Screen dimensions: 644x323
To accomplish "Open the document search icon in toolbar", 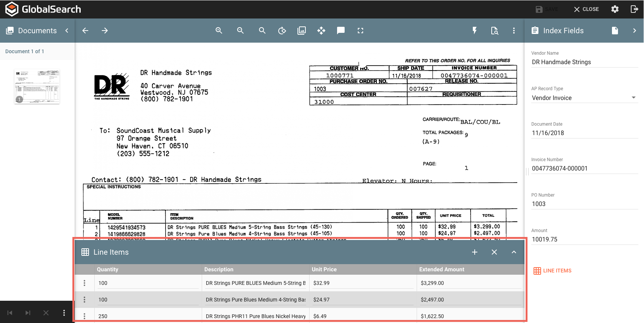I will click(x=494, y=31).
